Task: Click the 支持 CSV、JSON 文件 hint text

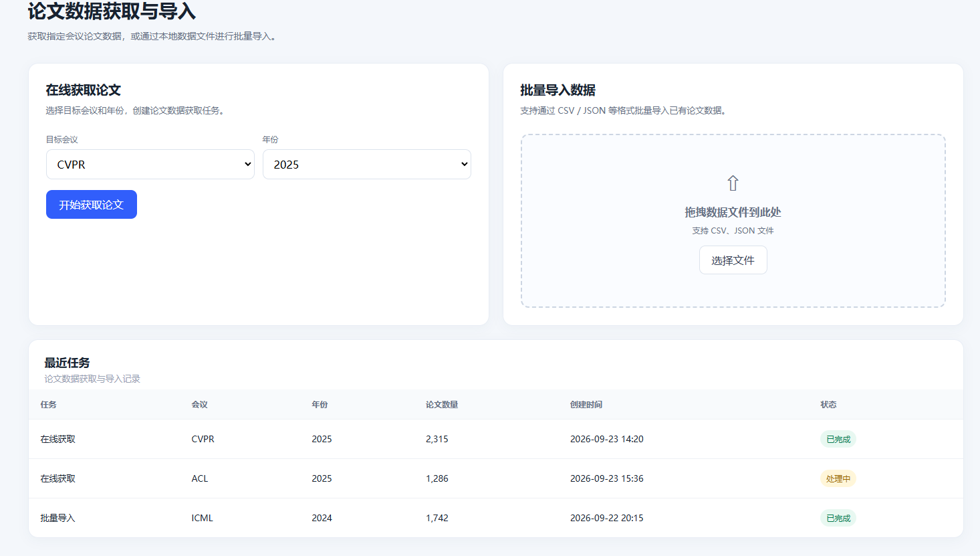Action: point(733,231)
